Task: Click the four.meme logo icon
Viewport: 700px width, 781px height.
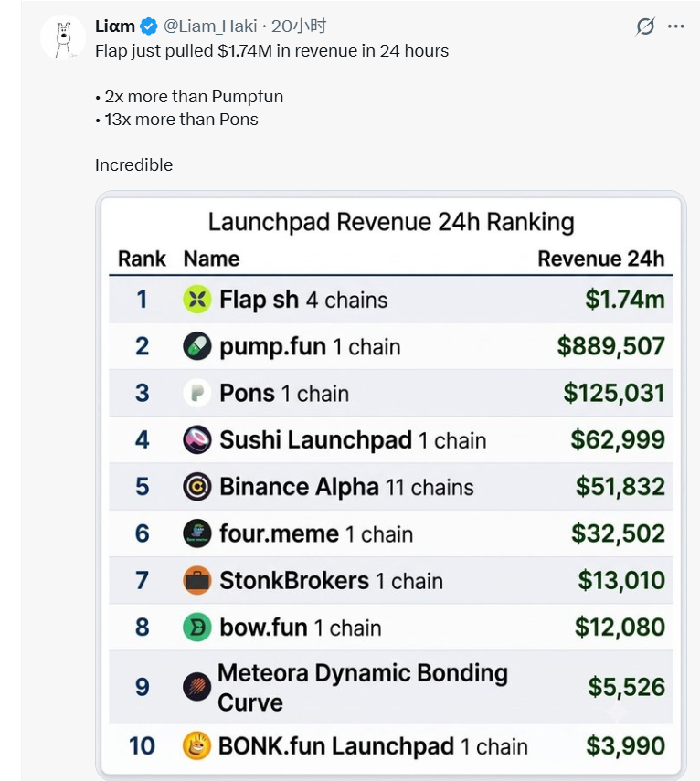Action: tap(196, 533)
